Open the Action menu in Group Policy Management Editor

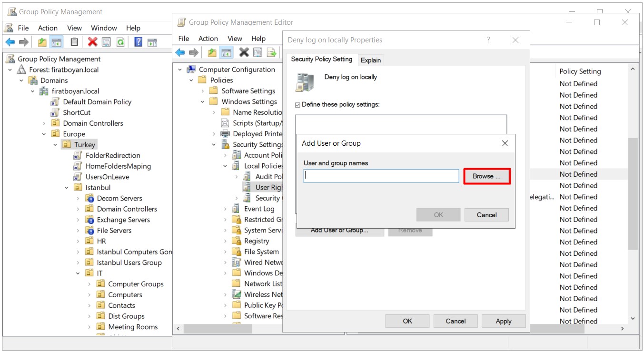pos(208,39)
